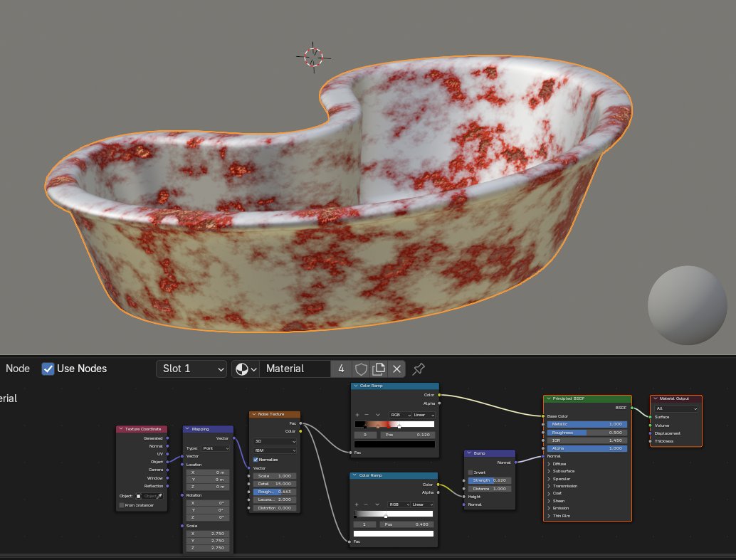736x560 pixels.
Task: Open Linear interpolation dropdown in upper Color Ramp
Action: [x=424, y=415]
